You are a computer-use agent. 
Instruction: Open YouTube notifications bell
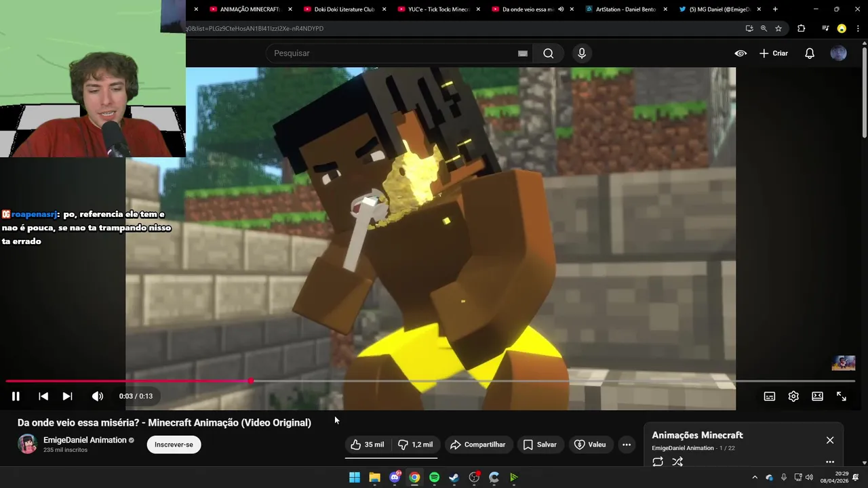tap(810, 54)
